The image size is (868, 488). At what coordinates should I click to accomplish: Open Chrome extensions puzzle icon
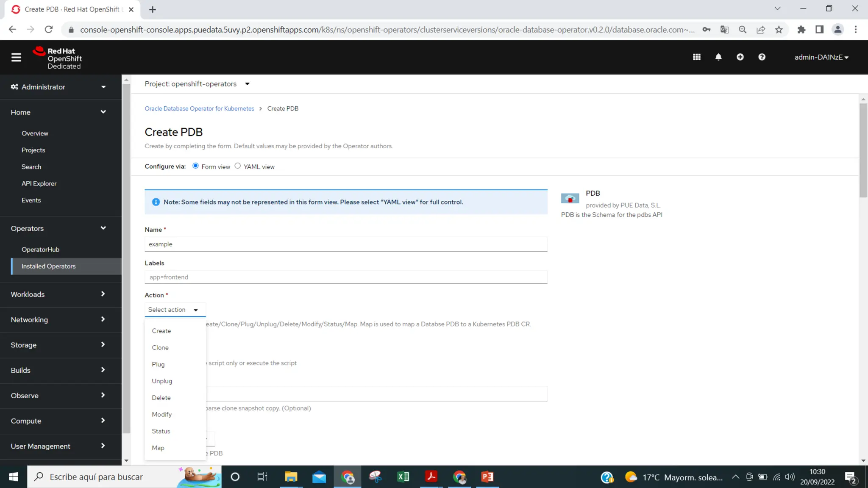click(801, 30)
